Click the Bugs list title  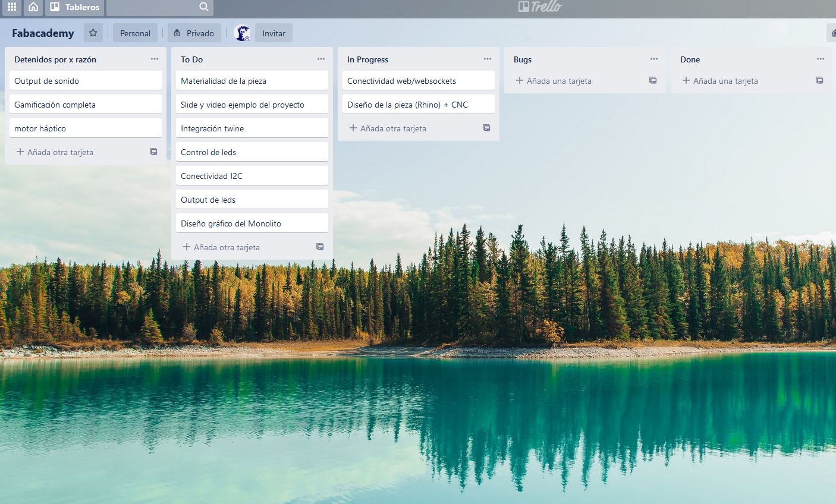(x=523, y=59)
